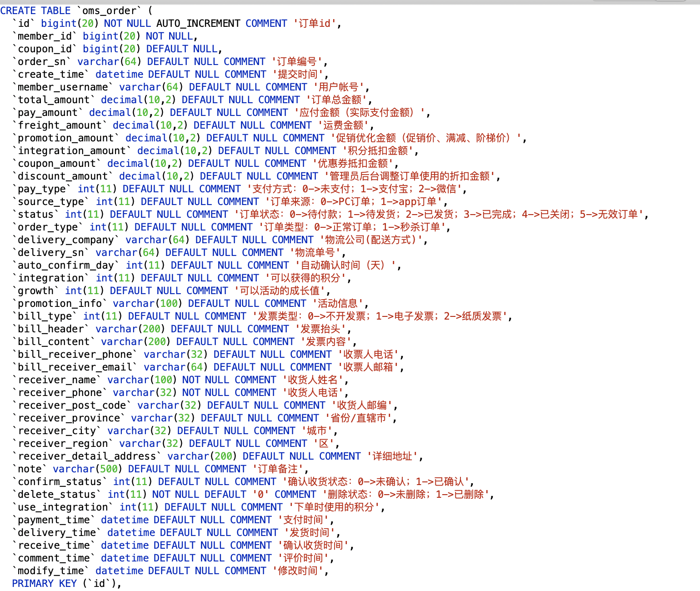
Task: Click the `bill_type` column name
Action: pos(45,316)
